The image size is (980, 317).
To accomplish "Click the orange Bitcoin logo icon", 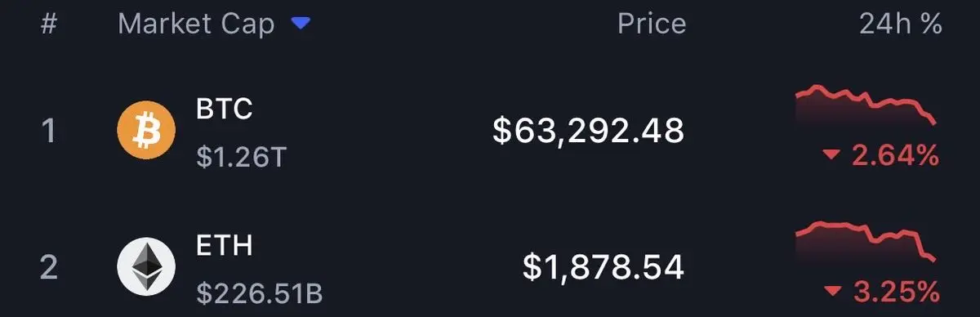I will pyautogui.click(x=146, y=131).
